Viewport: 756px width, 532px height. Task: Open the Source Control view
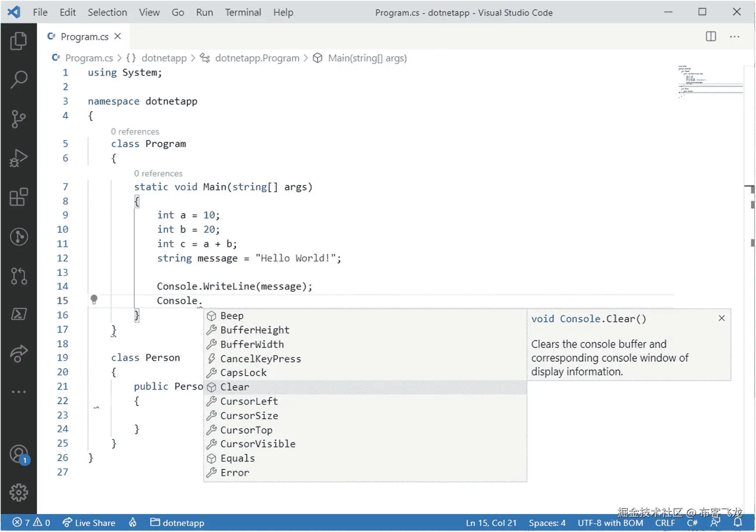point(18,119)
